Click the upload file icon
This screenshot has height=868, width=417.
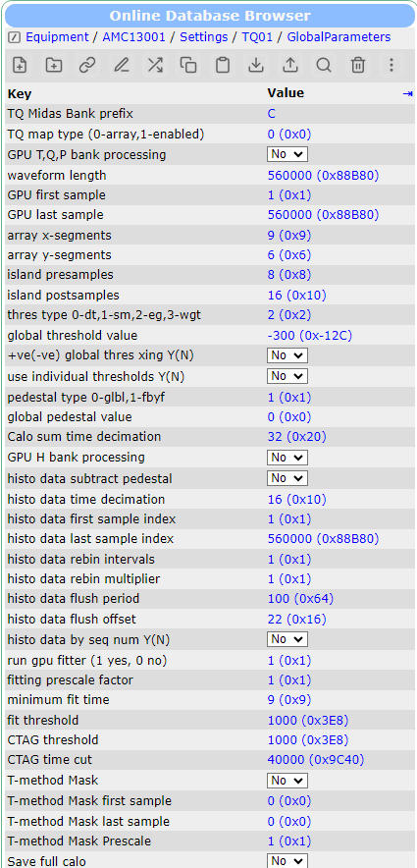pos(289,65)
